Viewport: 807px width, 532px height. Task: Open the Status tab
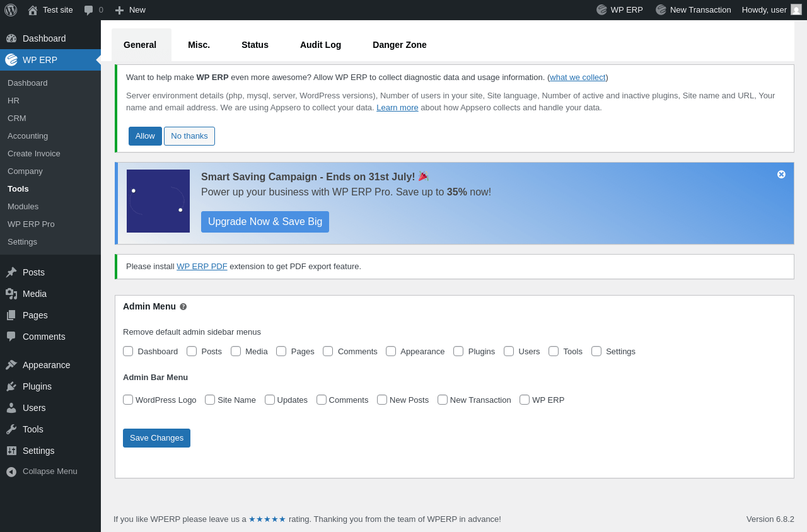pos(255,45)
